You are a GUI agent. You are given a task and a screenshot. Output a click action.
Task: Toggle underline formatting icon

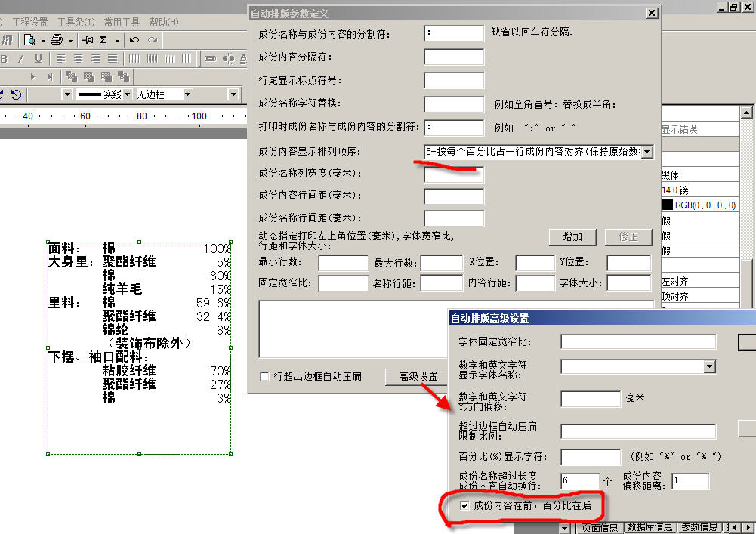click(39, 59)
